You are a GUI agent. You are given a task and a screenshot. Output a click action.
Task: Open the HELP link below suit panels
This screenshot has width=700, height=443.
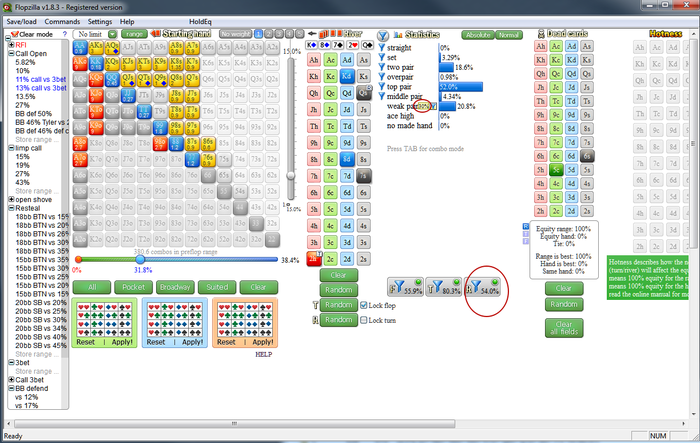pos(263,354)
